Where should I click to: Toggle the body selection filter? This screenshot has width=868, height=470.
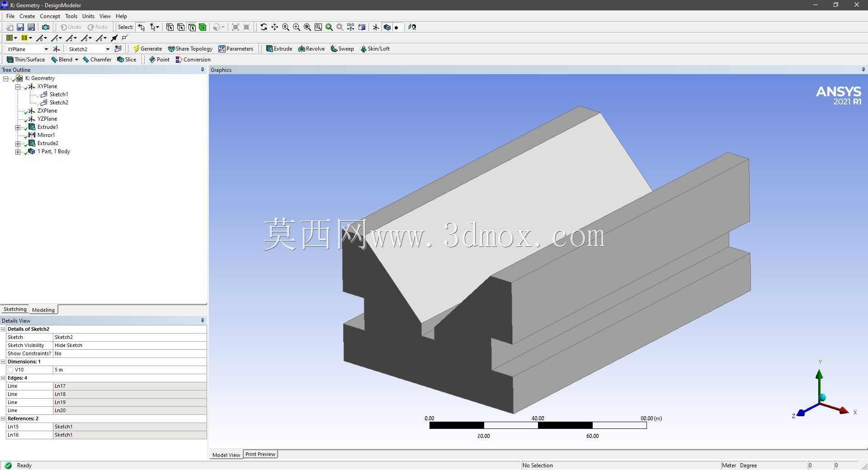point(203,27)
